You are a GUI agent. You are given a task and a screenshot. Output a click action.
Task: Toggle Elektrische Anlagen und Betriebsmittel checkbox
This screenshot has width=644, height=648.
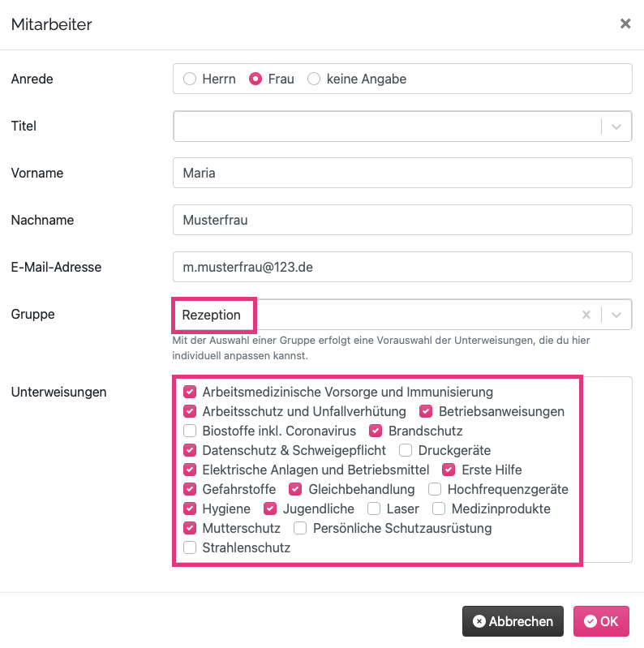pyautogui.click(x=190, y=470)
